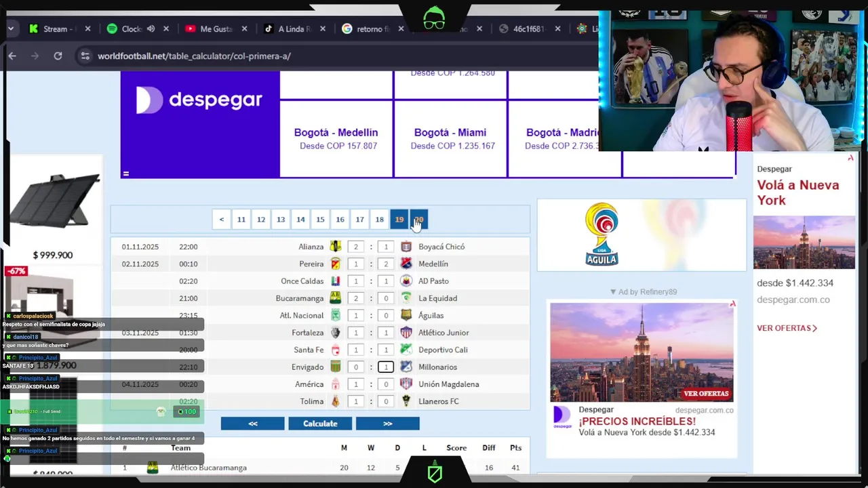868x488 pixels.
Task: Close the YouTube Me Gusta tab
Action: point(245,29)
